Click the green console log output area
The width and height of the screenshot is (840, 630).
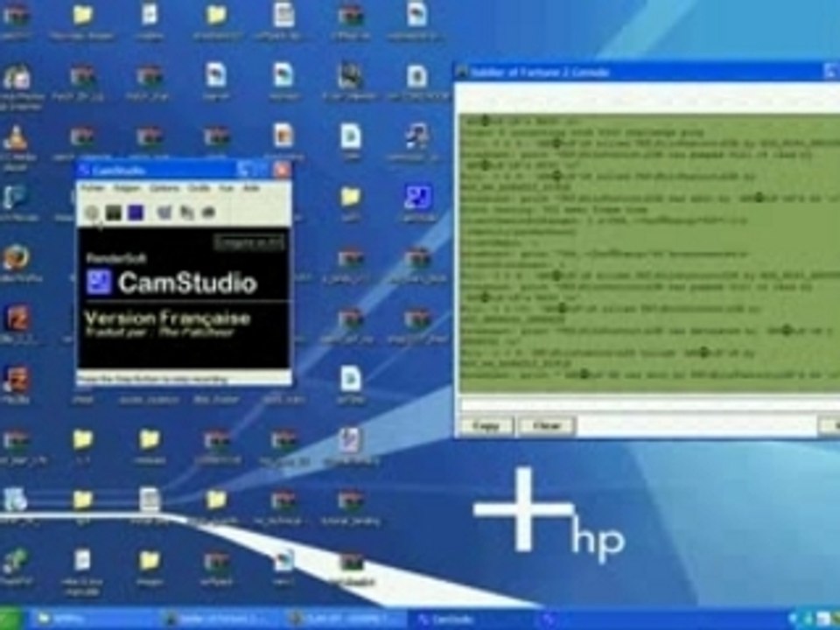(649, 254)
